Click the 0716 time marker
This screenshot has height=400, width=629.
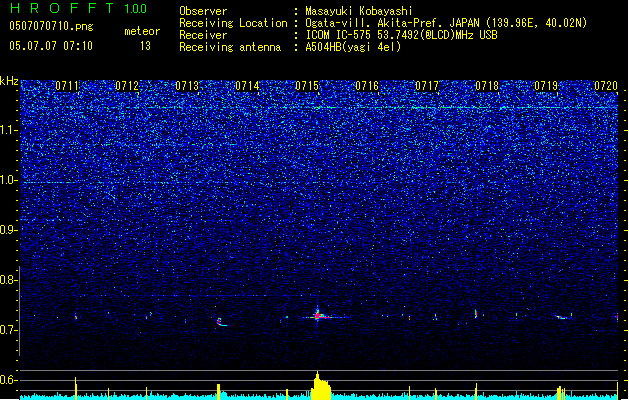point(367,86)
